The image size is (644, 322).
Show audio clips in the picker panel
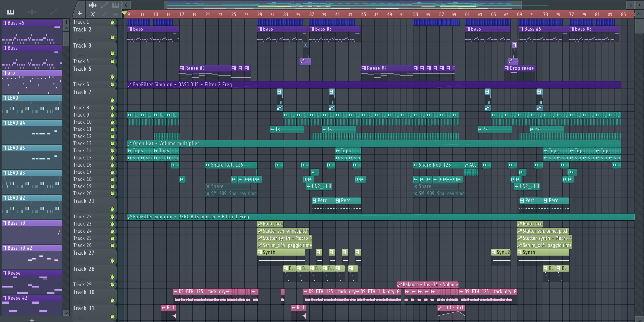pyautogui.click(x=32, y=12)
